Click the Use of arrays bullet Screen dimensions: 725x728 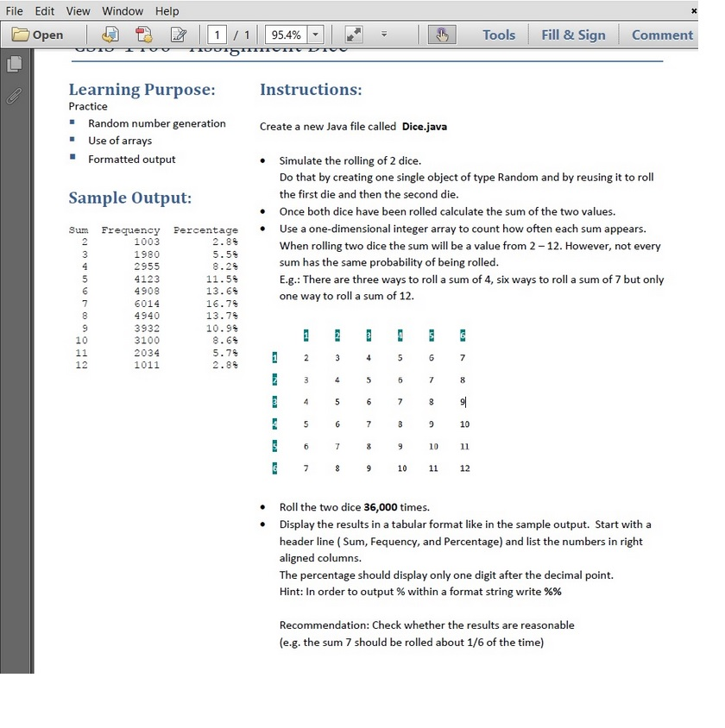click(x=120, y=141)
